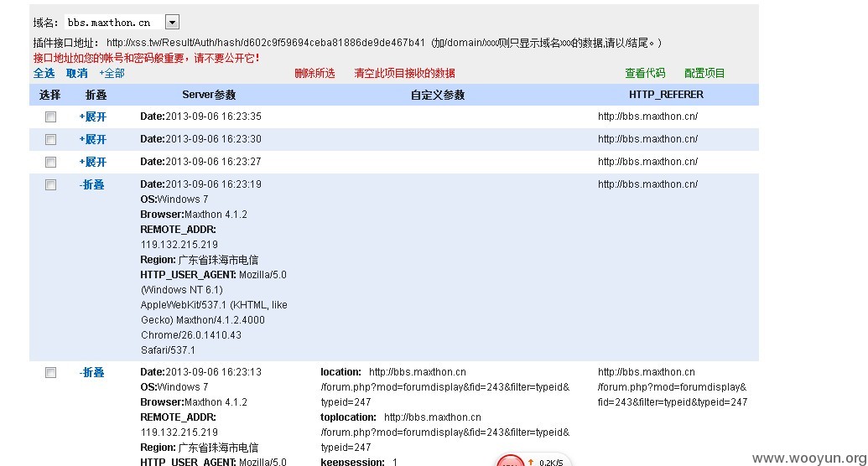868x466 pixels.
Task: Click the Date:2013-09-06 16:23:35 text
Action: tap(200, 116)
